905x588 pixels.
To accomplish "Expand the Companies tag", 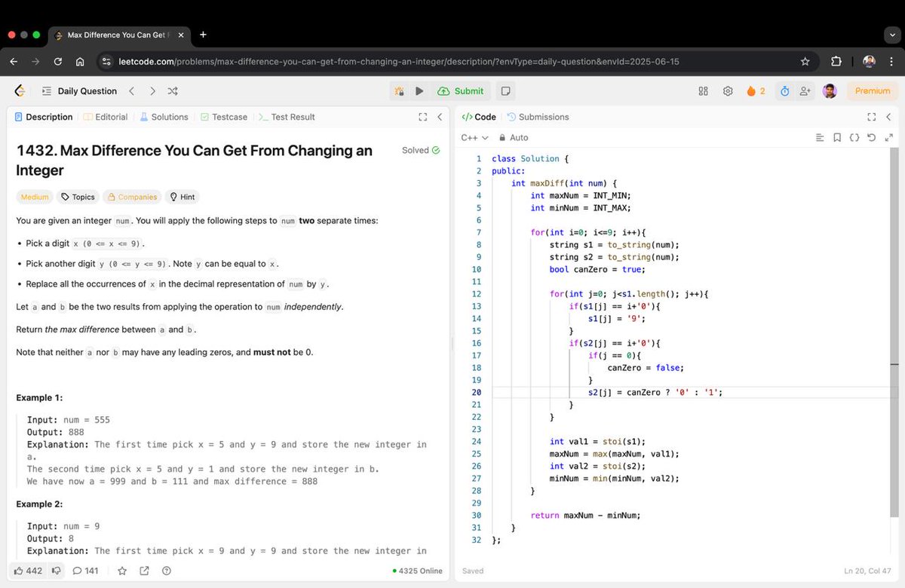I will [x=132, y=197].
